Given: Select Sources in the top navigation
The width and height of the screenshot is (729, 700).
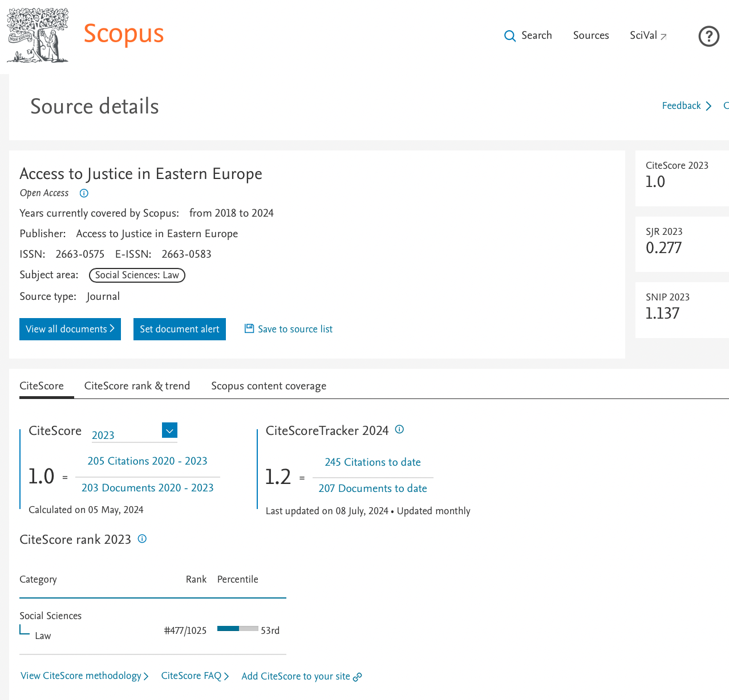Looking at the screenshot, I should pyautogui.click(x=591, y=35).
